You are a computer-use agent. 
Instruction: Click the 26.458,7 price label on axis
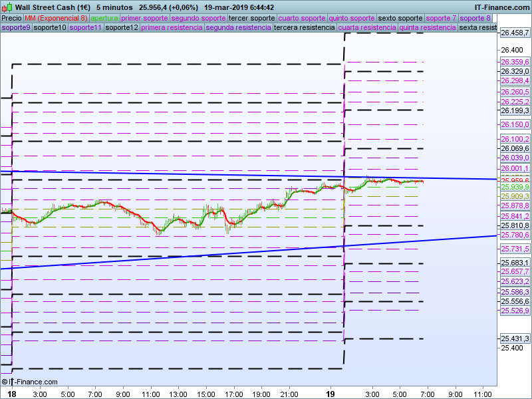point(515,33)
